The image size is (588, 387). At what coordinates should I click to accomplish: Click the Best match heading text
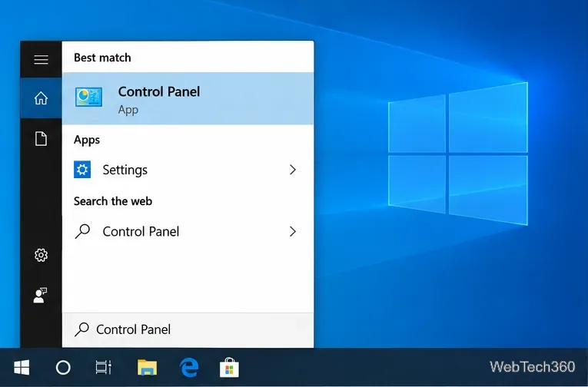(x=102, y=58)
